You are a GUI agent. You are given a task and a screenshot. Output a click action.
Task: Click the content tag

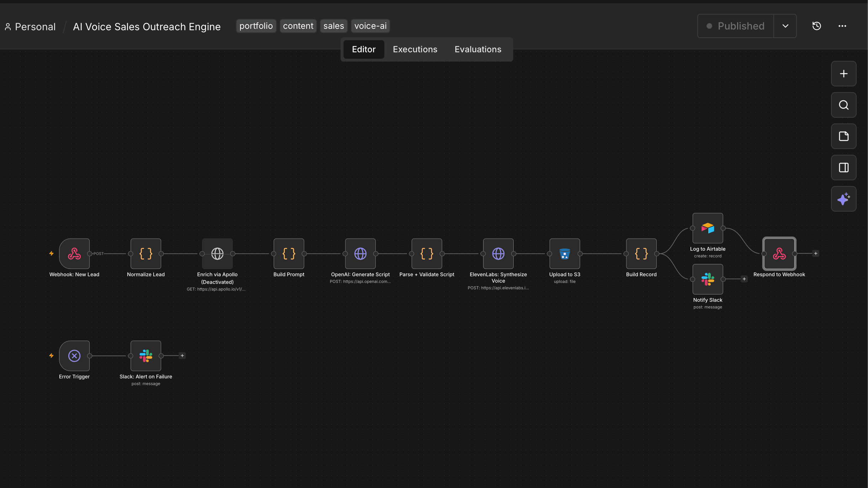pos(298,26)
